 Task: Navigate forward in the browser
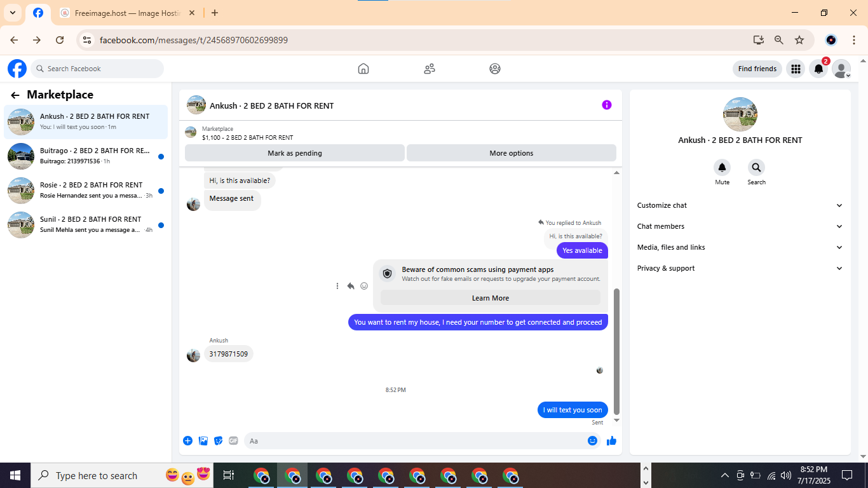click(x=37, y=40)
